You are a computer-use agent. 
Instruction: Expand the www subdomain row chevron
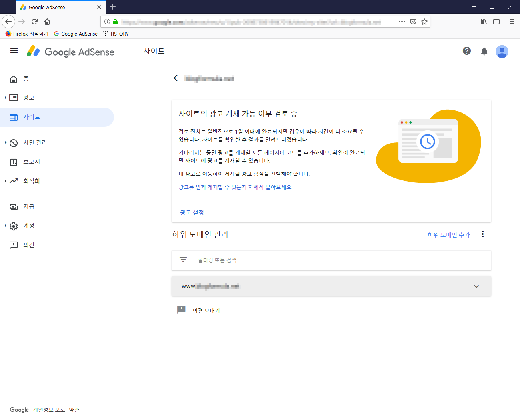(x=476, y=286)
